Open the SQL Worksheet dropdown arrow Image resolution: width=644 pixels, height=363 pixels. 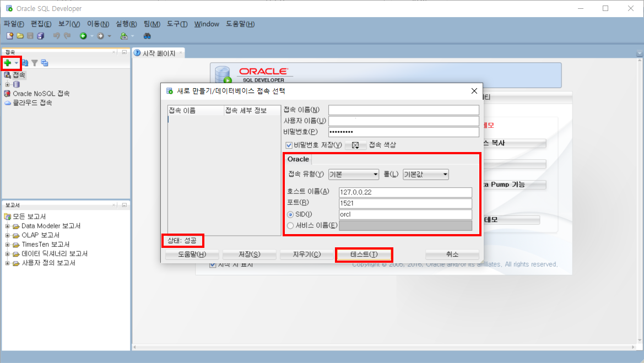(x=132, y=36)
